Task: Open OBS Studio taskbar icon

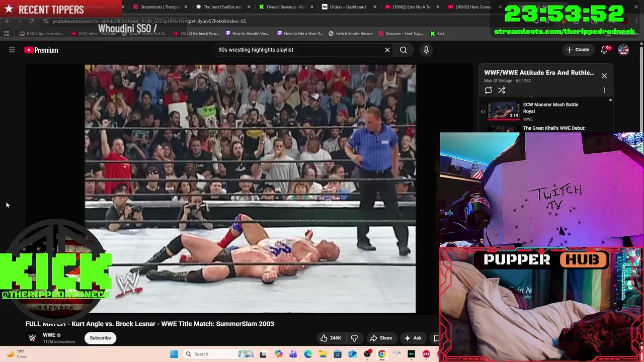Action: 367,354
